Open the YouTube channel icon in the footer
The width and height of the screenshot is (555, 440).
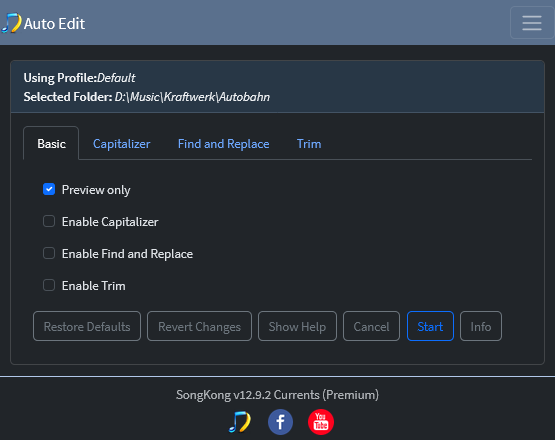321,422
